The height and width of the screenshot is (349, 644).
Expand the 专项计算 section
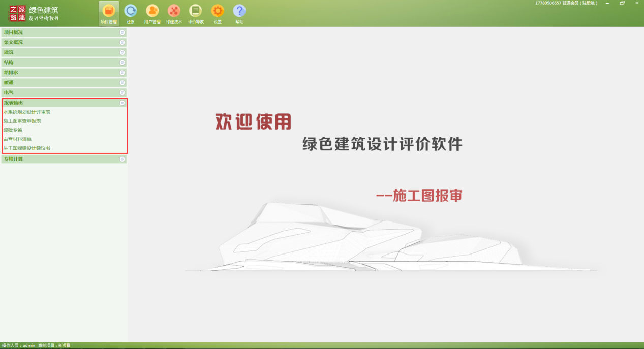point(122,159)
